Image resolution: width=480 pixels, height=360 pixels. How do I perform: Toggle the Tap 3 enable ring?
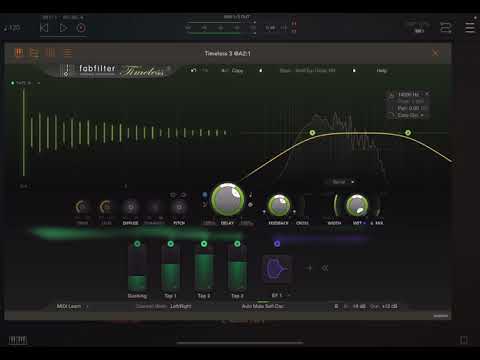coord(237,244)
